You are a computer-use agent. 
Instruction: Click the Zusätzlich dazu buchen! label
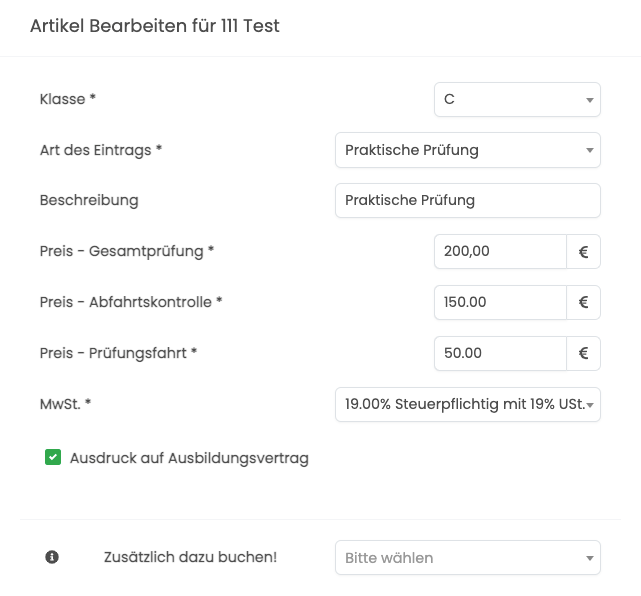[190, 557]
